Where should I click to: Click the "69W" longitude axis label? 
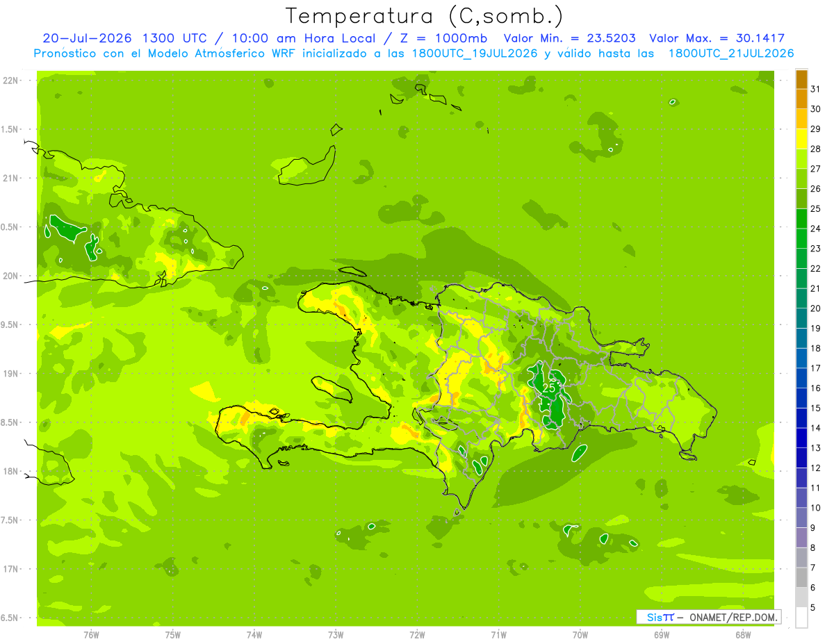coord(662,635)
